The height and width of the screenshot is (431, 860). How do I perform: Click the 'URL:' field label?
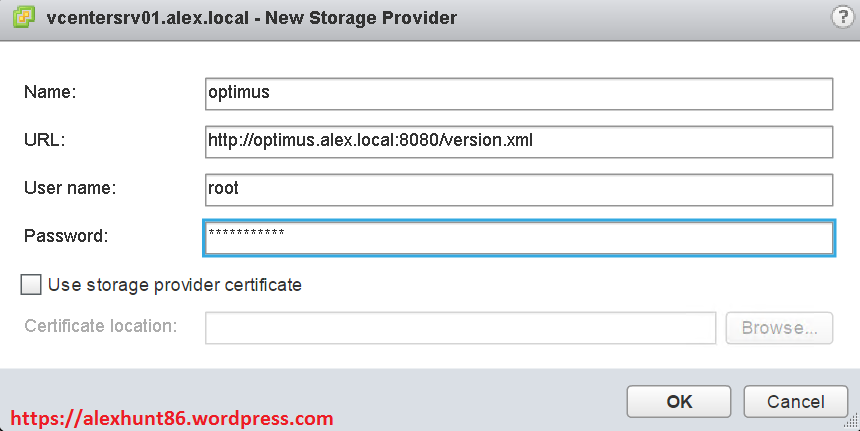point(44,140)
